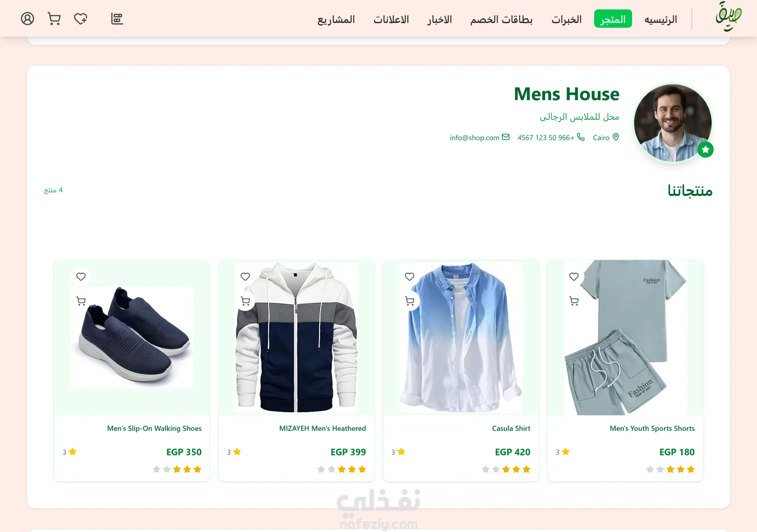Image resolution: width=757 pixels, height=532 pixels.
Task: Select the المتجر store tab
Action: [x=613, y=19]
